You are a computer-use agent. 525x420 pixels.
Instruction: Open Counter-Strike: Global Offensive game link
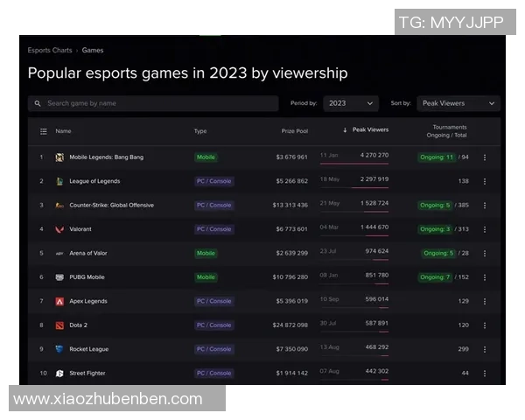[111, 206]
